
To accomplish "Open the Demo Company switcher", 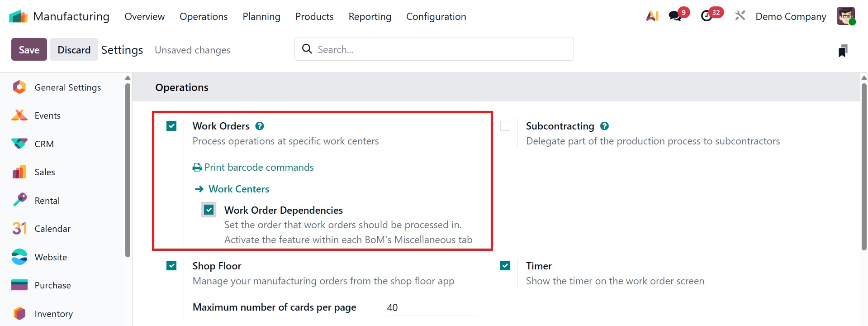I will [x=791, y=17].
